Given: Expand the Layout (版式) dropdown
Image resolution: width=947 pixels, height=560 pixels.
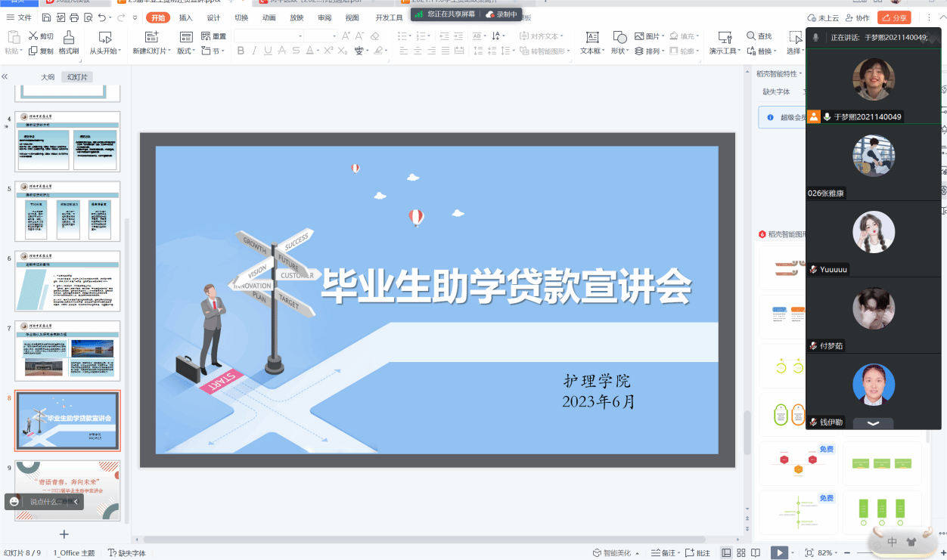Looking at the screenshot, I should coord(186,51).
